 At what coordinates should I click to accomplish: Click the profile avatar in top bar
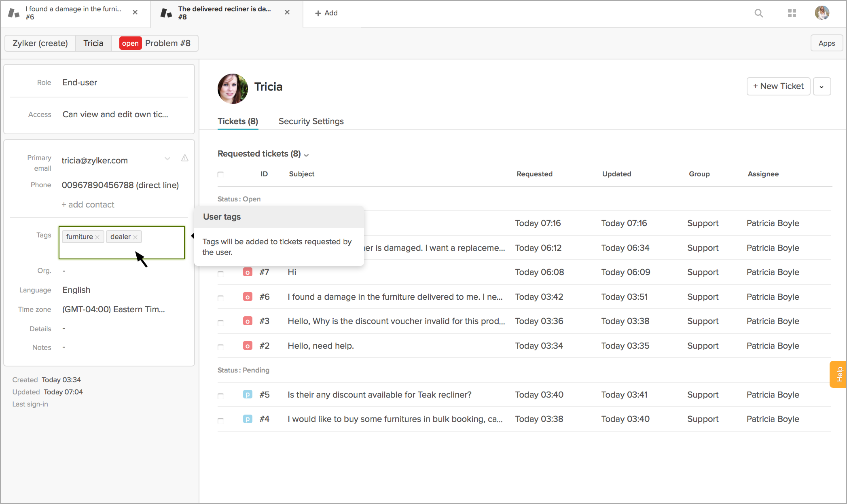click(x=822, y=13)
